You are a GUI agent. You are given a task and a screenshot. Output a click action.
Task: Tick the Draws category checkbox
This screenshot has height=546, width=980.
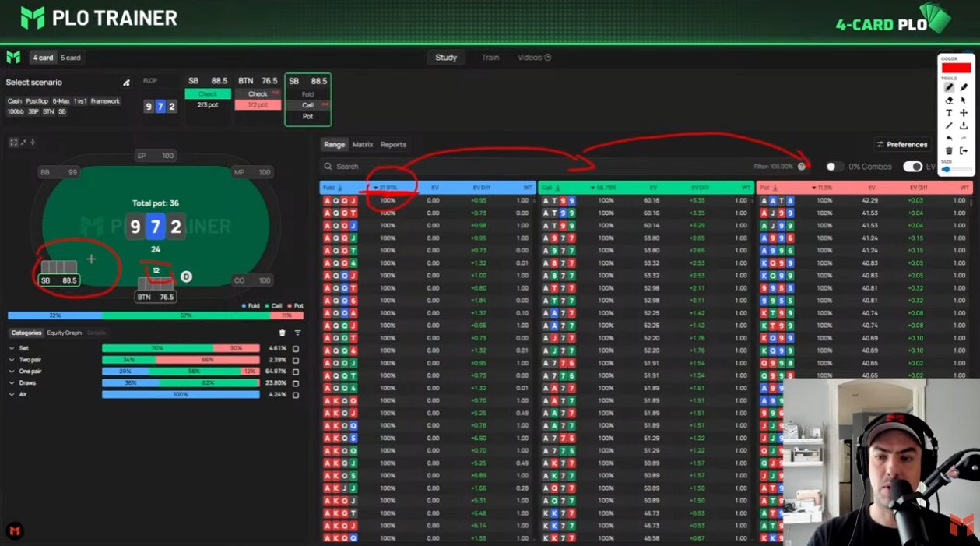(x=296, y=383)
